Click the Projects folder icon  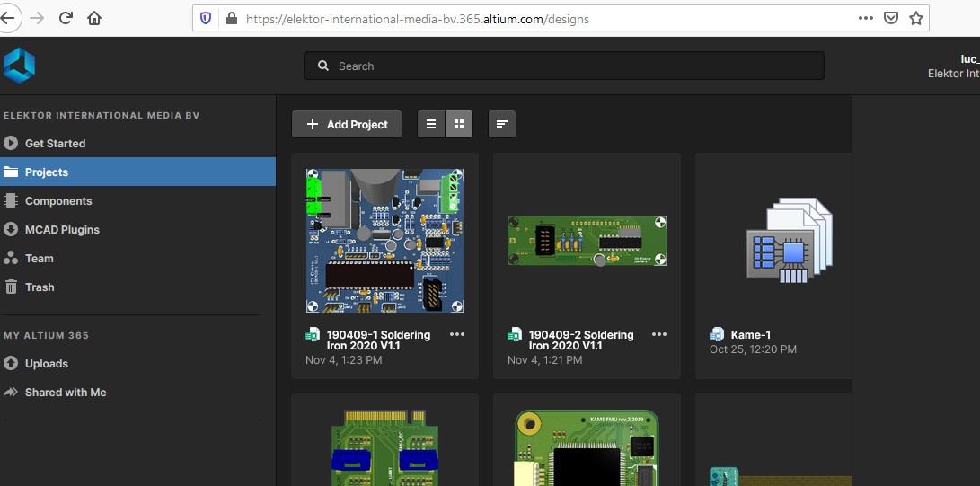pyautogui.click(x=11, y=172)
